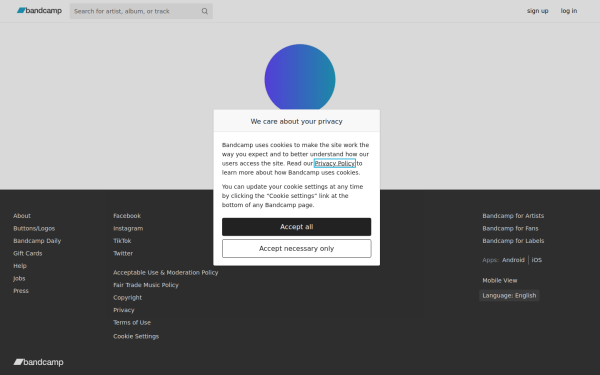The height and width of the screenshot is (375, 600).
Task: Open the sign up page
Action: point(537,11)
